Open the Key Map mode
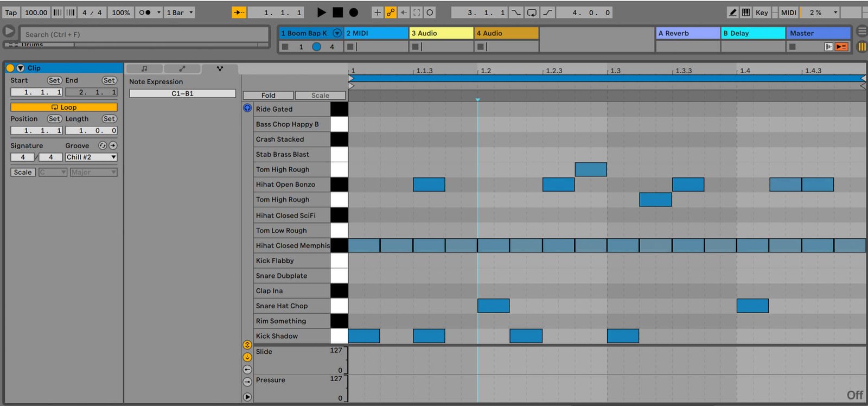Image resolution: width=868 pixels, height=406 pixels. [x=762, y=12]
